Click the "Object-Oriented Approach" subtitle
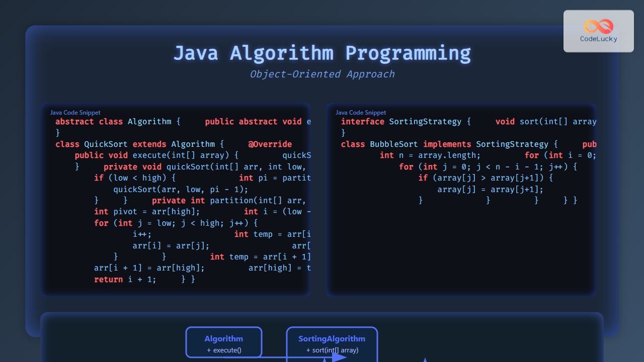 (322, 74)
